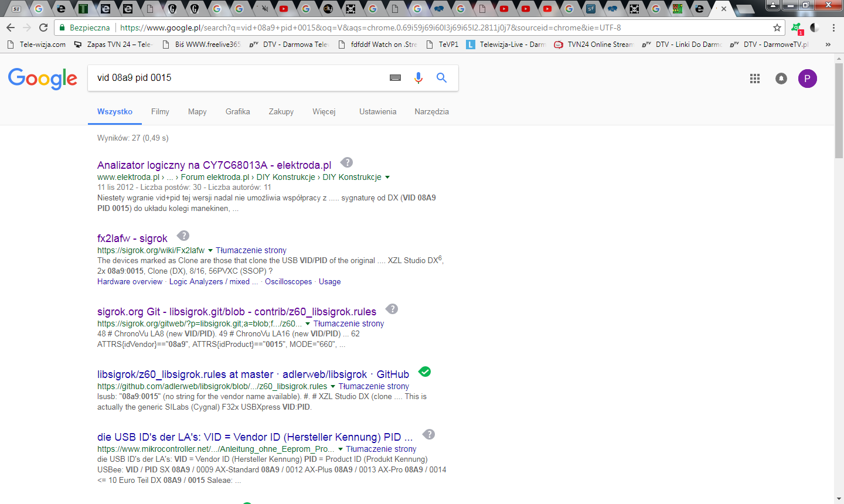Open Google notifications bell

(x=781, y=79)
